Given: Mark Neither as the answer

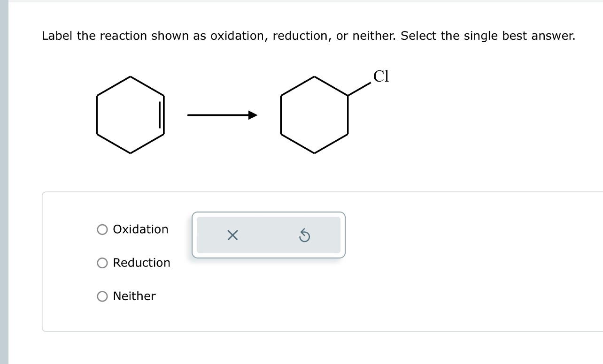Looking at the screenshot, I should coord(102,296).
